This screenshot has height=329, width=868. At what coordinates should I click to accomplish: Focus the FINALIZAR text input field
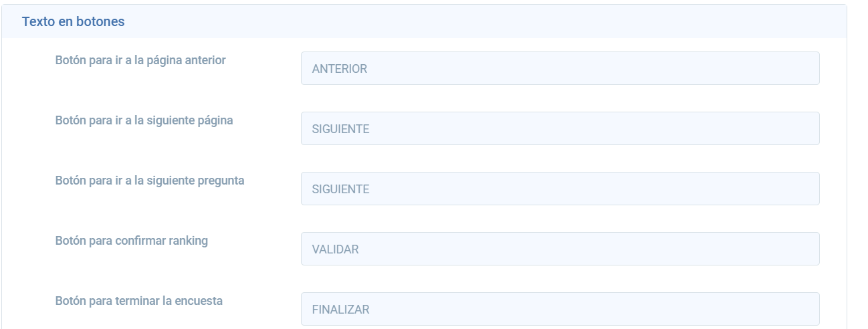pos(560,309)
